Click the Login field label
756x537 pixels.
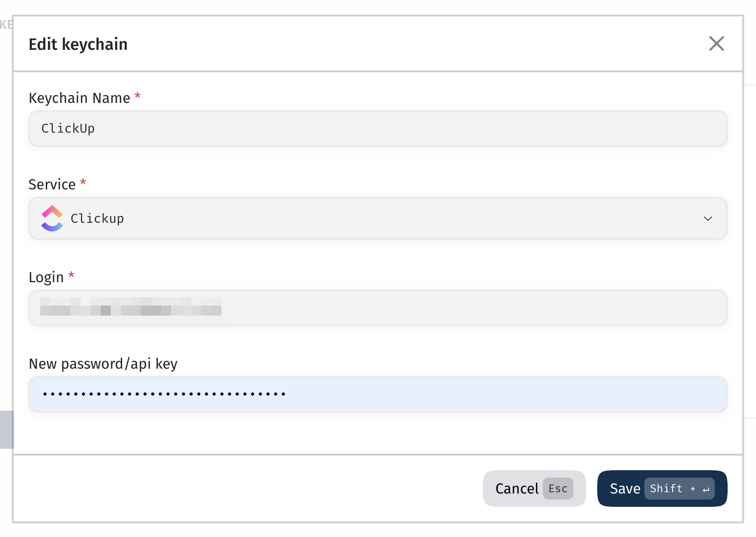46,277
